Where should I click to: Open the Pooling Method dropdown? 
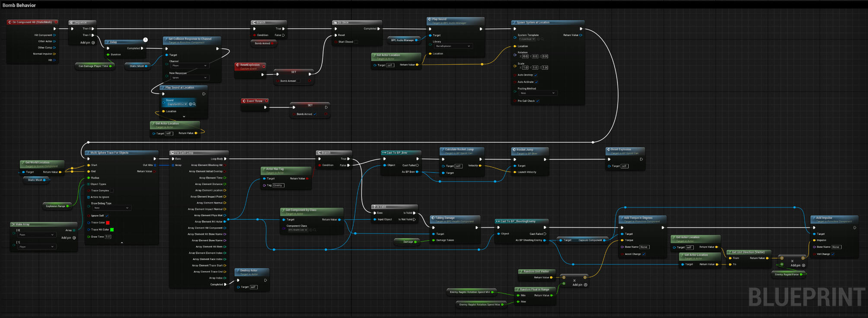coord(537,93)
